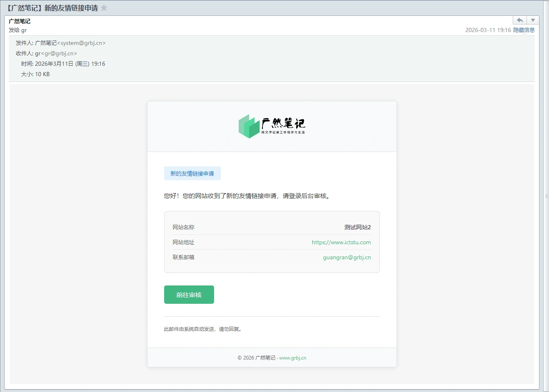Image resolution: width=549 pixels, height=392 pixels.
Task: Click the 广然笔记 logo image
Action: 272,126
